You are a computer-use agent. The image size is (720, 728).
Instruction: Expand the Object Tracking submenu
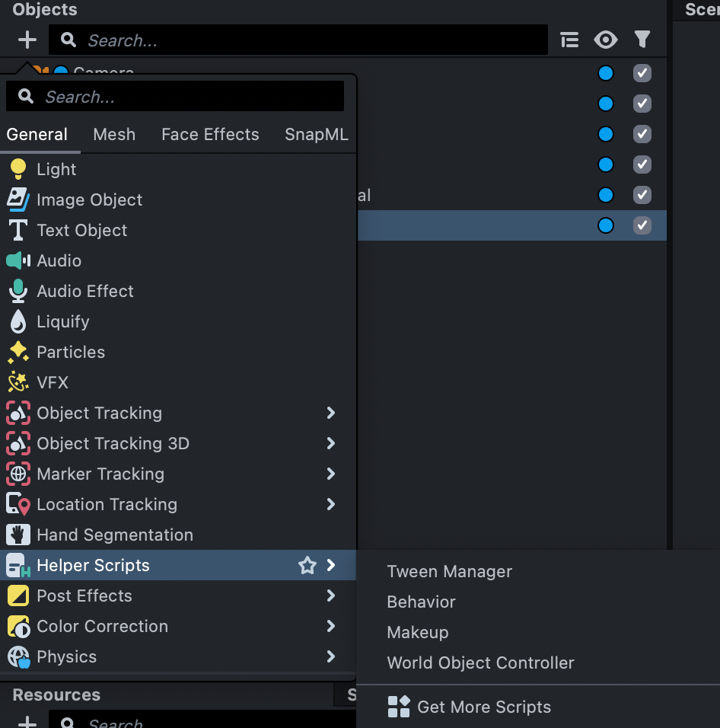click(x=330, y=413)
